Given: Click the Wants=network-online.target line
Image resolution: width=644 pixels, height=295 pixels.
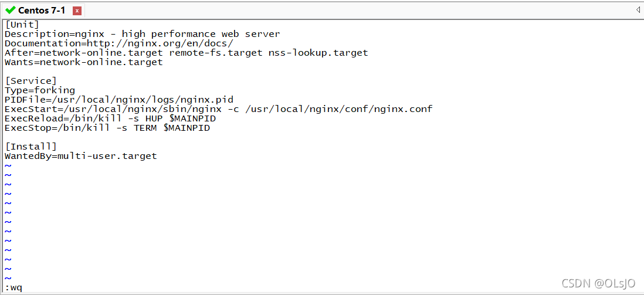Looking at the screenshot, I should 84,62.
